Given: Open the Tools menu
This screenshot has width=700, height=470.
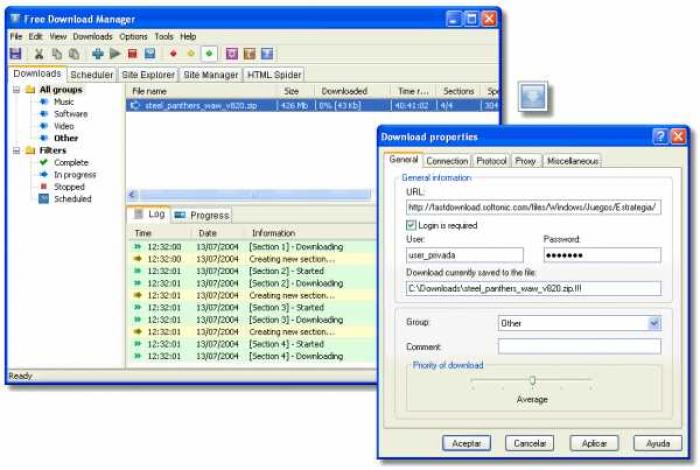Looking at the screenshot, I should pyautogui.click(x=164, y=37).
